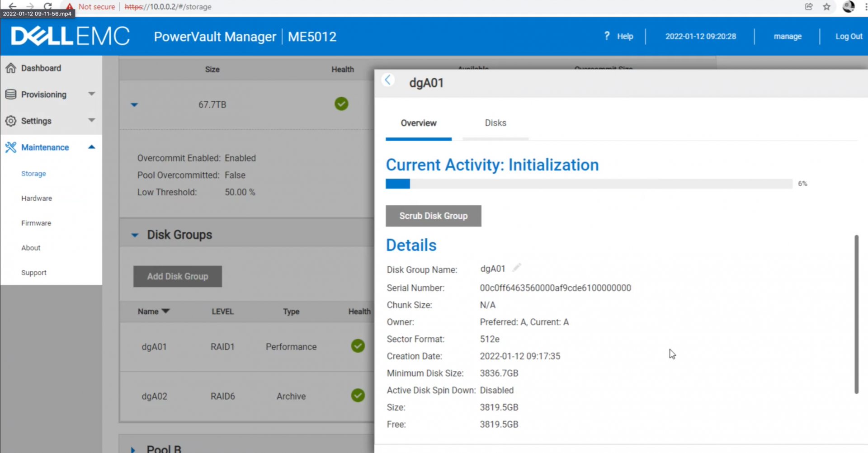Click the Maintenance tools icon
This screenshot has height=453, width=868.
pyautogui.click(x=11, y=147)
